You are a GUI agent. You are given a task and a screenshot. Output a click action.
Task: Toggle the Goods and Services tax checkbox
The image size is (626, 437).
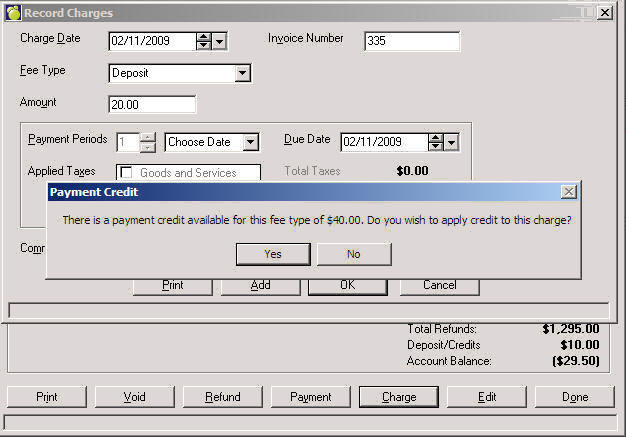click(x=127, y=173)
